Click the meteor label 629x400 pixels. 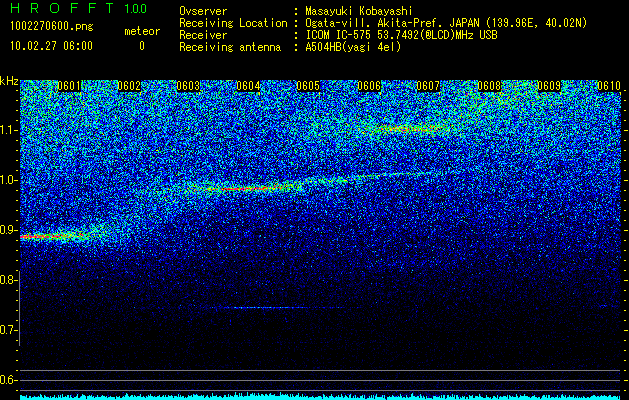pyautogui.click(x=142, y=31)
